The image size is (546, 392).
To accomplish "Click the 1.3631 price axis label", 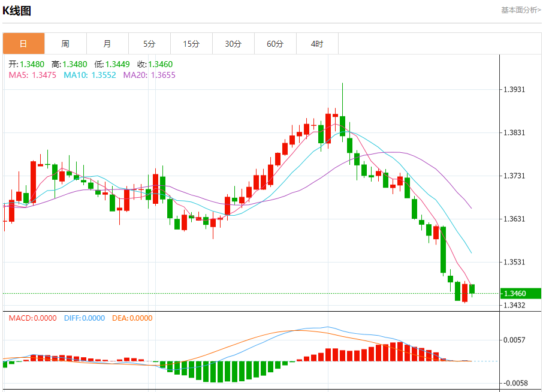I will tap(514, 219).
